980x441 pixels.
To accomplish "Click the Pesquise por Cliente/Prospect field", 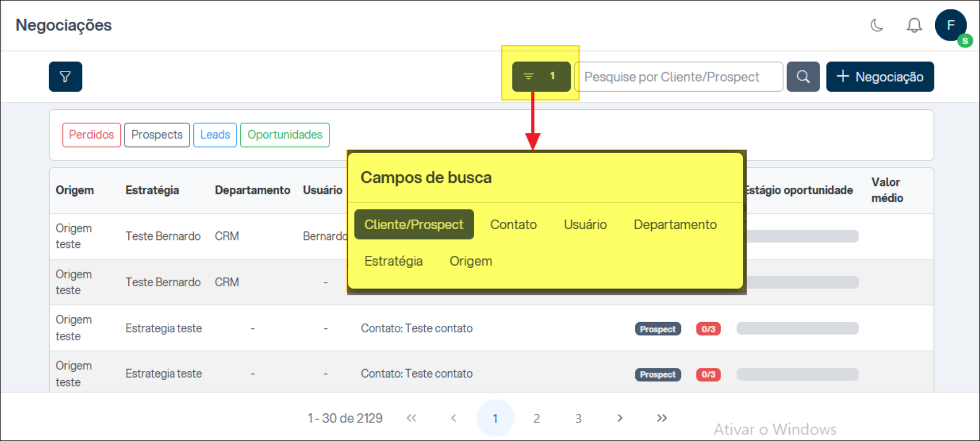I will tap(678, 77).
